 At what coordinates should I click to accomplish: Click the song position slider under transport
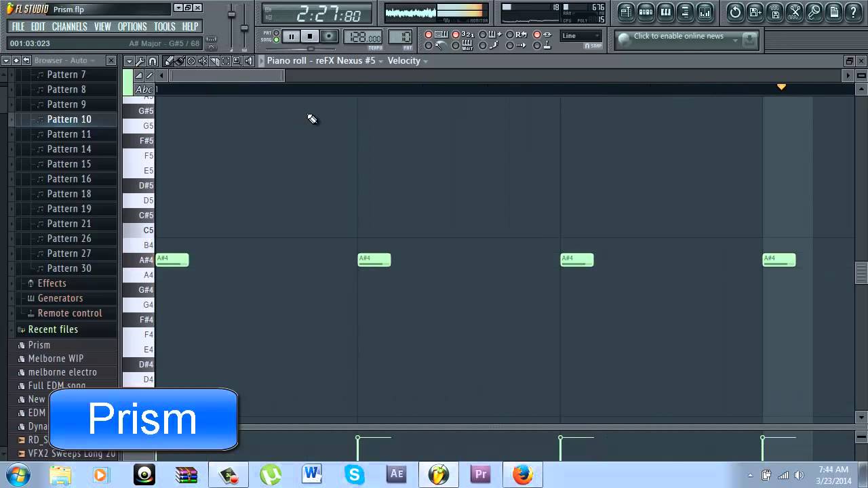pyautogui.click(x=301, y=49)
